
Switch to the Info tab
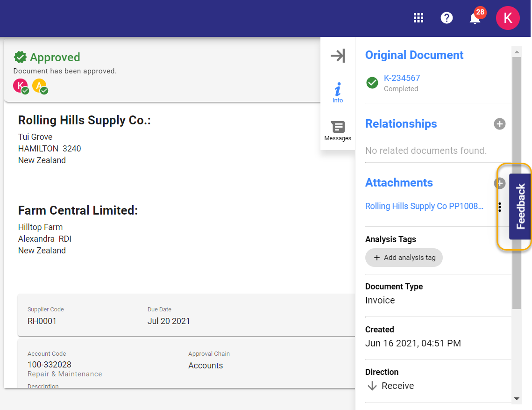338,93
